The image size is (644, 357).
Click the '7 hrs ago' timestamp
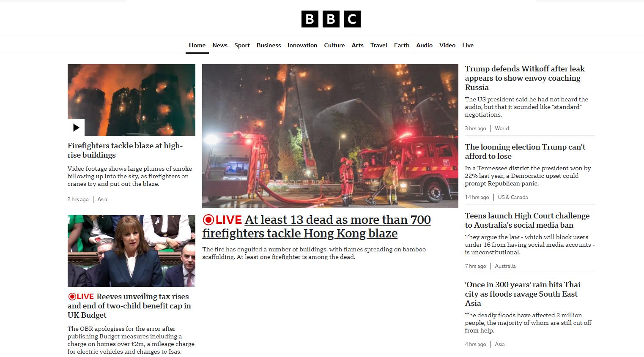click(476, 266)
